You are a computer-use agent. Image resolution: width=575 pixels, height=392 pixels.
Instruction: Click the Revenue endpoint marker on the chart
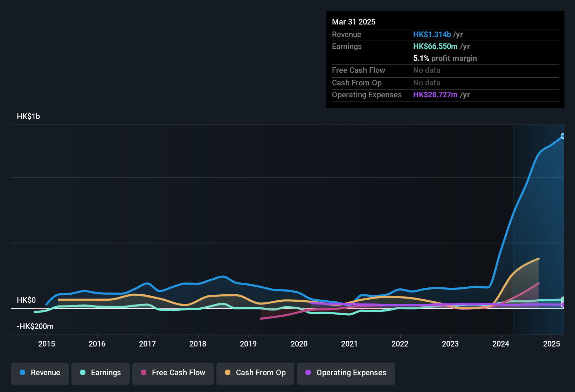click(563, 136)
